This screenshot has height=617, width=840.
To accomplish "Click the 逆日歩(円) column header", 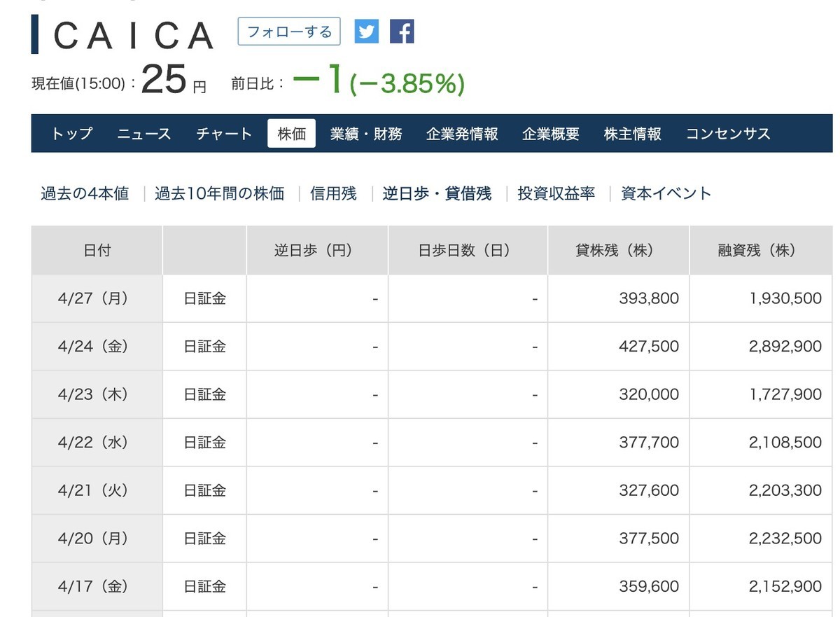I will 317,250.
